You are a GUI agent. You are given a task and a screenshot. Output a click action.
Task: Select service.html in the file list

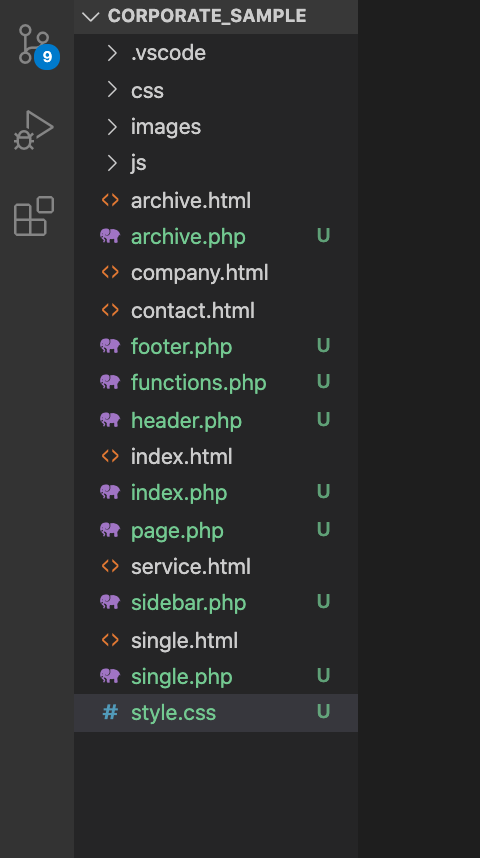click(x=216, y=566)
